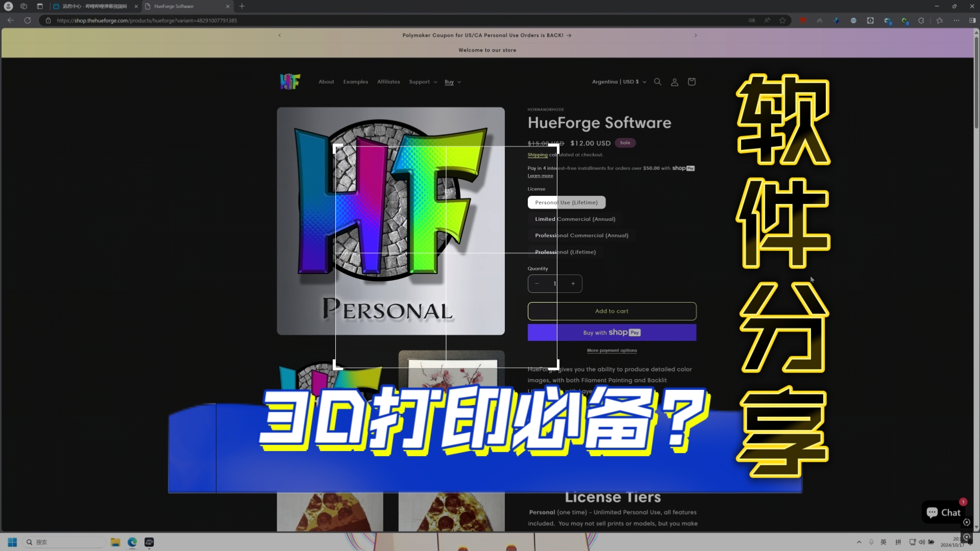
Task: Click the HueForge HF logo
Action: click(x=290, y=81)
